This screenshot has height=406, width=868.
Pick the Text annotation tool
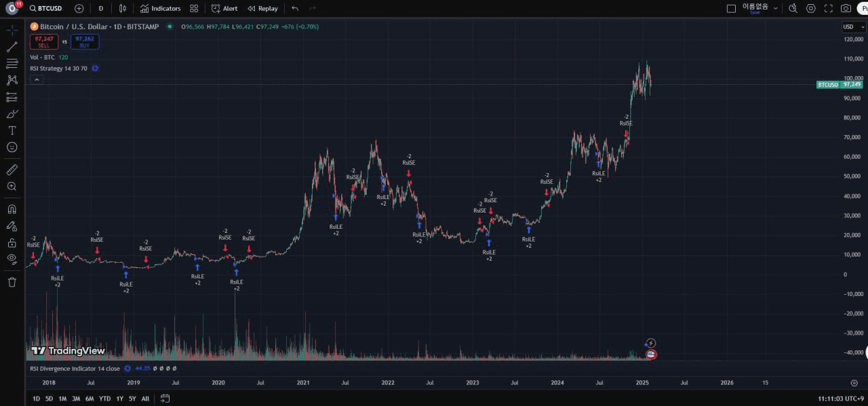click(x=12, y=130)
